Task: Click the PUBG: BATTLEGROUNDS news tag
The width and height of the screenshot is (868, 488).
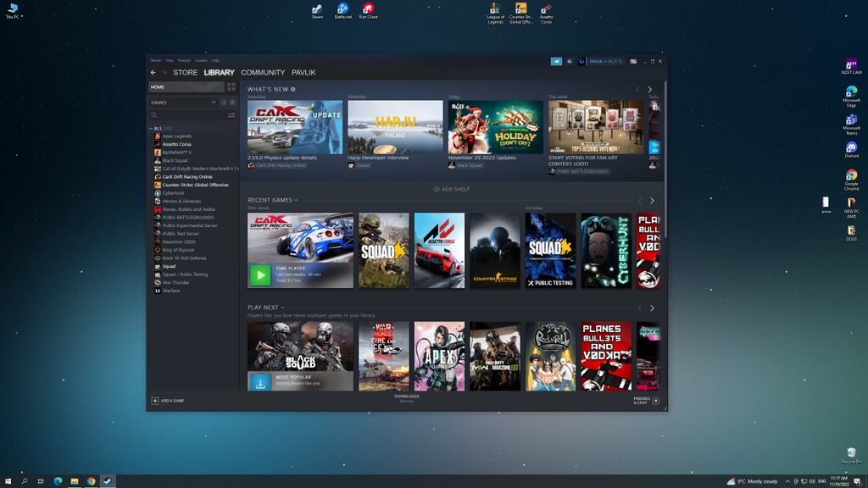Action: (578, 171)
